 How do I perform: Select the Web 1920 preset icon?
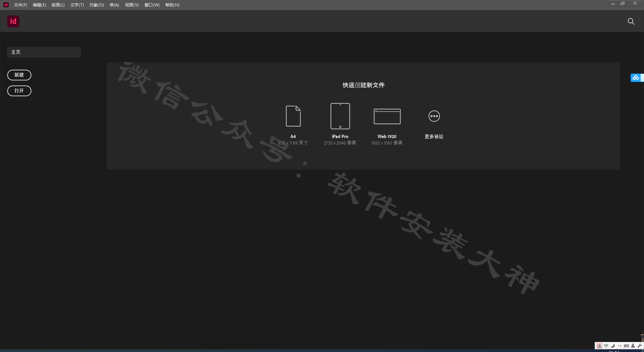(387, 117)
